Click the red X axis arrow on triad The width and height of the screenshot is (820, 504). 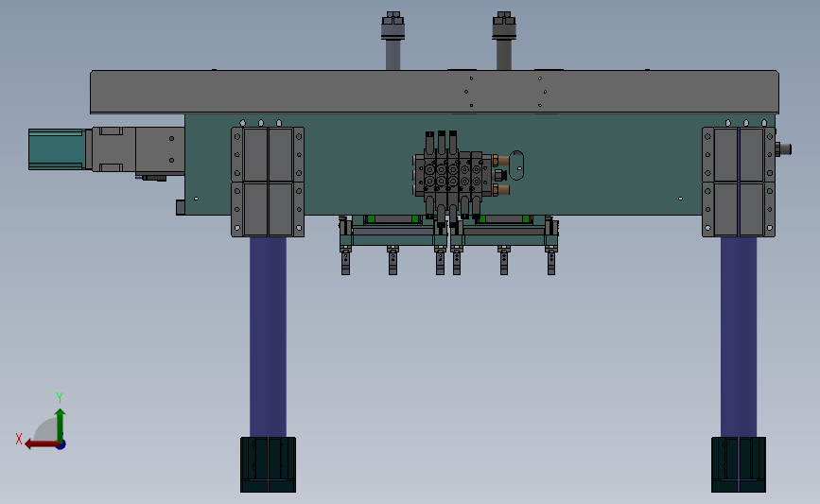(x=41, y=444)
